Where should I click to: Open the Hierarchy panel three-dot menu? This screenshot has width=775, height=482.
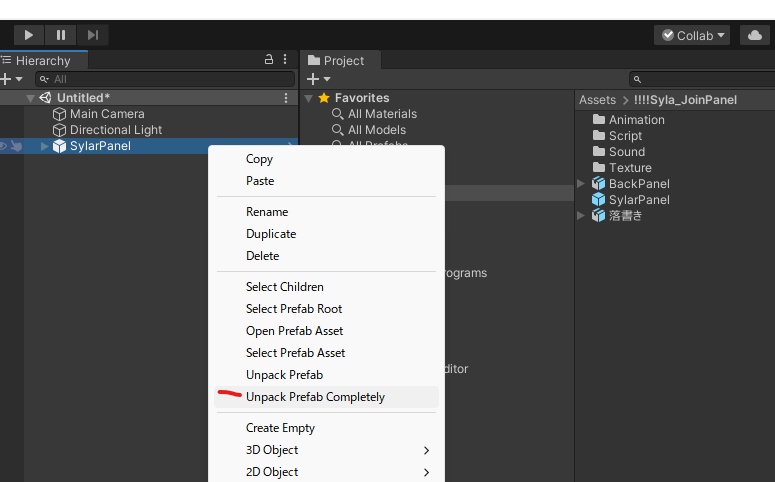(285, 60)
